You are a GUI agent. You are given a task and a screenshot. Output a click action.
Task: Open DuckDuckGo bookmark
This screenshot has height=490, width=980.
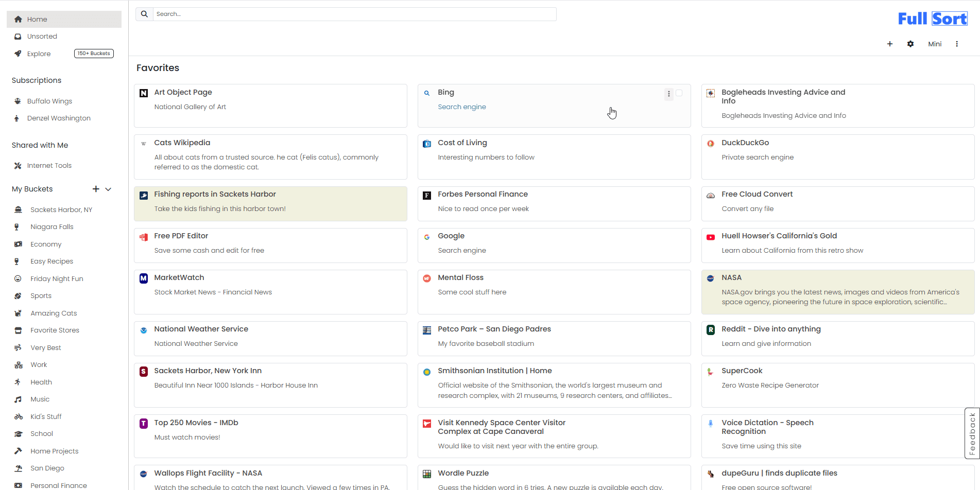pyautogui.click(x=745, y=143)
